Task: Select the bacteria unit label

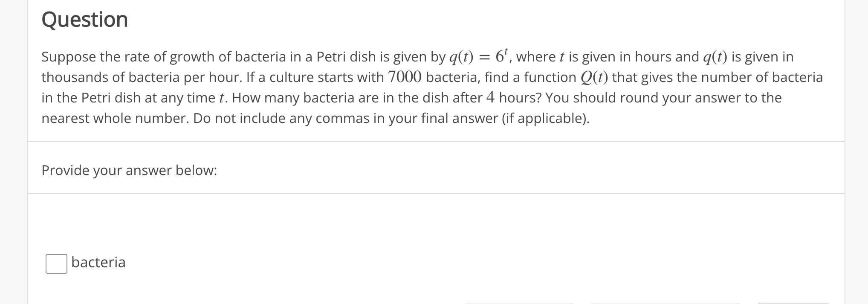Action: (98, 263)
